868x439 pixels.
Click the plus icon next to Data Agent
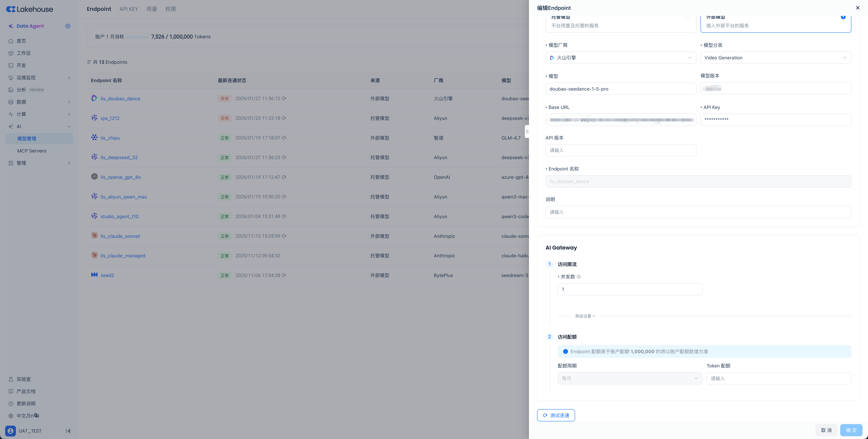point(68,26)
